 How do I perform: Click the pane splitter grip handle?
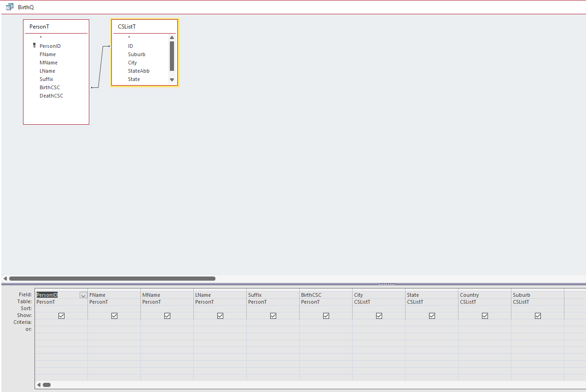[387, 284]
